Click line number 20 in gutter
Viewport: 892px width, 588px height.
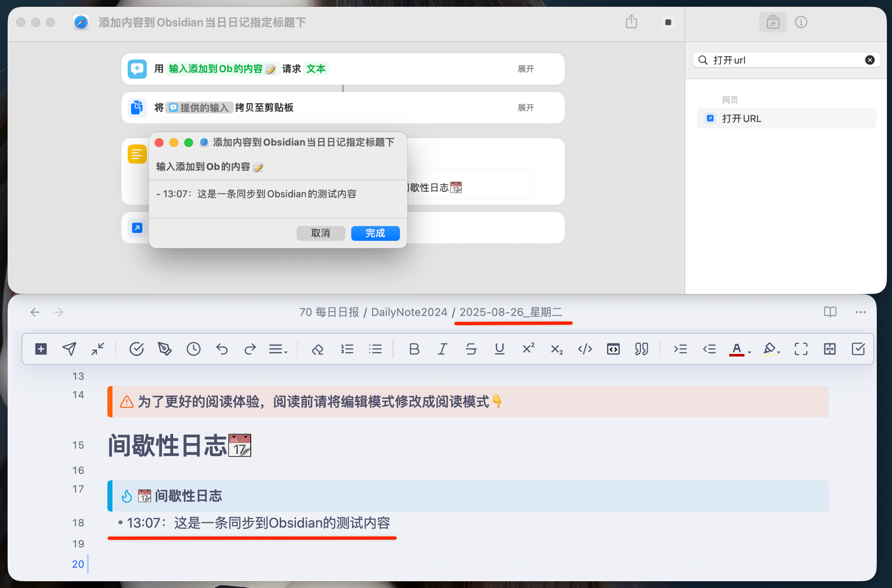coord(78,564)
